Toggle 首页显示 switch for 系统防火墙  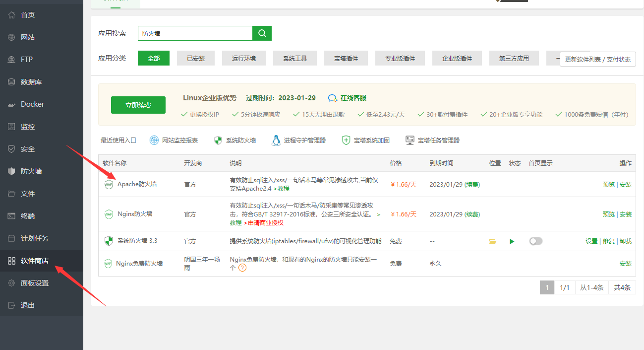[x=536, y=241]
